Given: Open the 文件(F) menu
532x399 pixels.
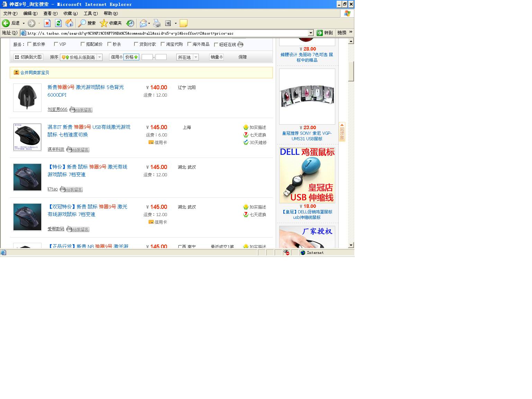Looking at the screenshot, I should tap(10, 14).
